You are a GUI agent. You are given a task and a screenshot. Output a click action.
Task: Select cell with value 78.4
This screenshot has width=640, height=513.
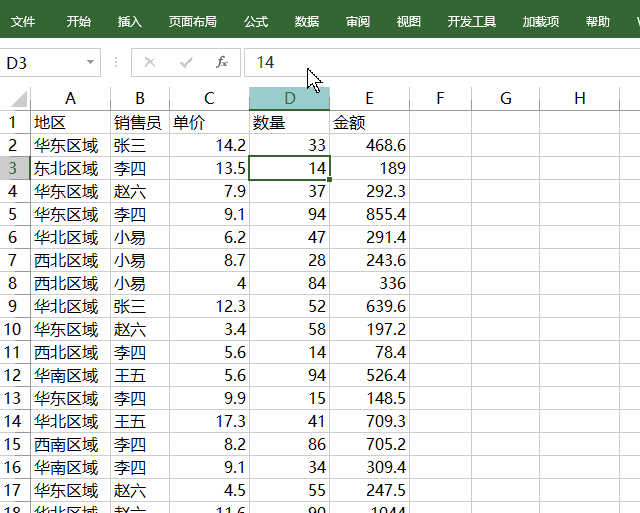[x=369, y=352]
